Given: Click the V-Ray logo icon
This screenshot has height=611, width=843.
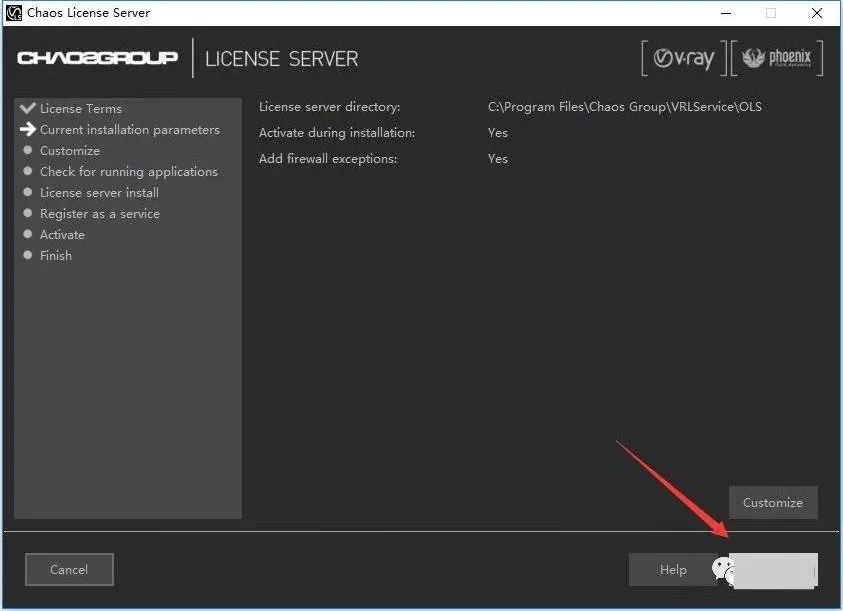Looking at the screenshot, I should click(684, 58).
